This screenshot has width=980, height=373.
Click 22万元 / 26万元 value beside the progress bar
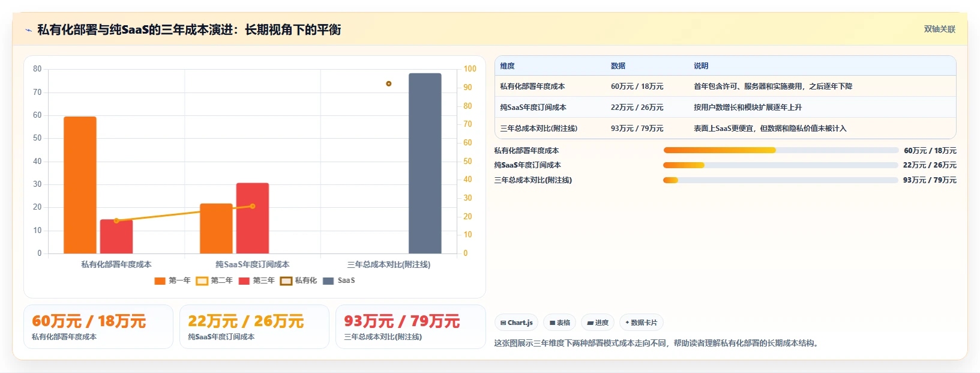[x=930, y=165]
